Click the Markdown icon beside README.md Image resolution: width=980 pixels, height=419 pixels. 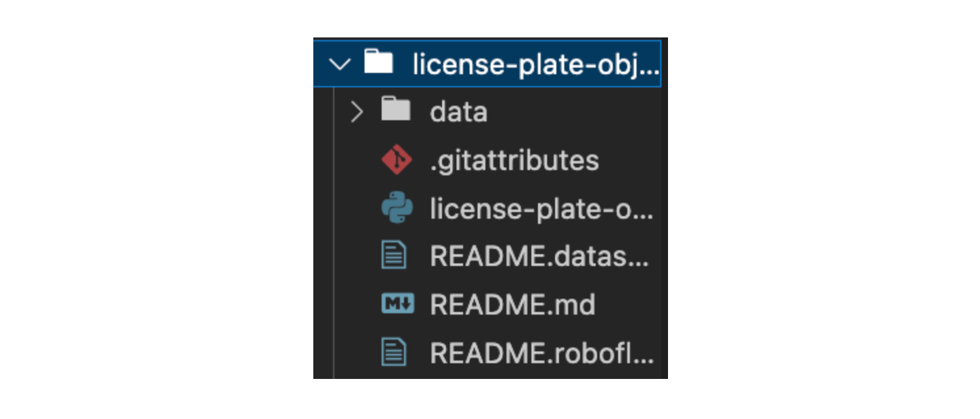coord(397,304)
